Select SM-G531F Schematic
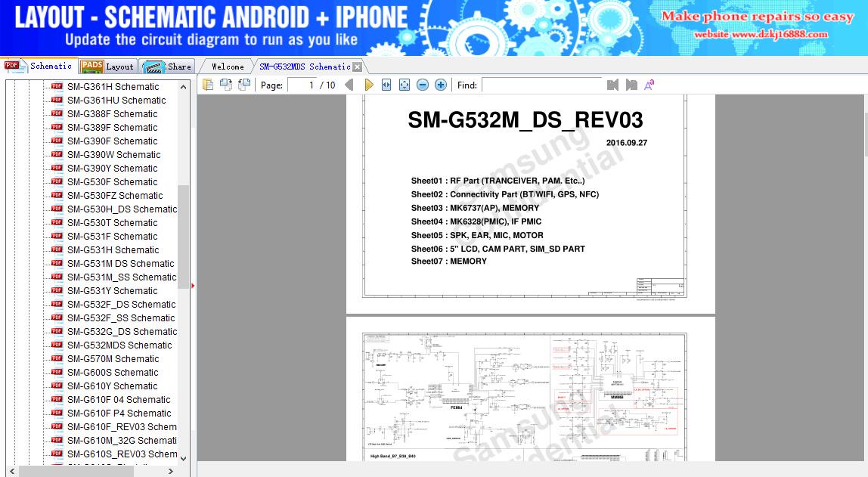The image size is (868, 477). pyautogui.click(x=113, y=237)
